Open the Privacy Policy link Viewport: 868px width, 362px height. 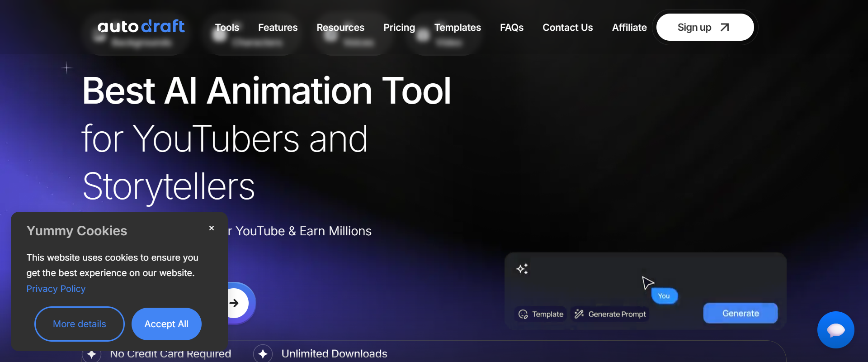[56, 289]
